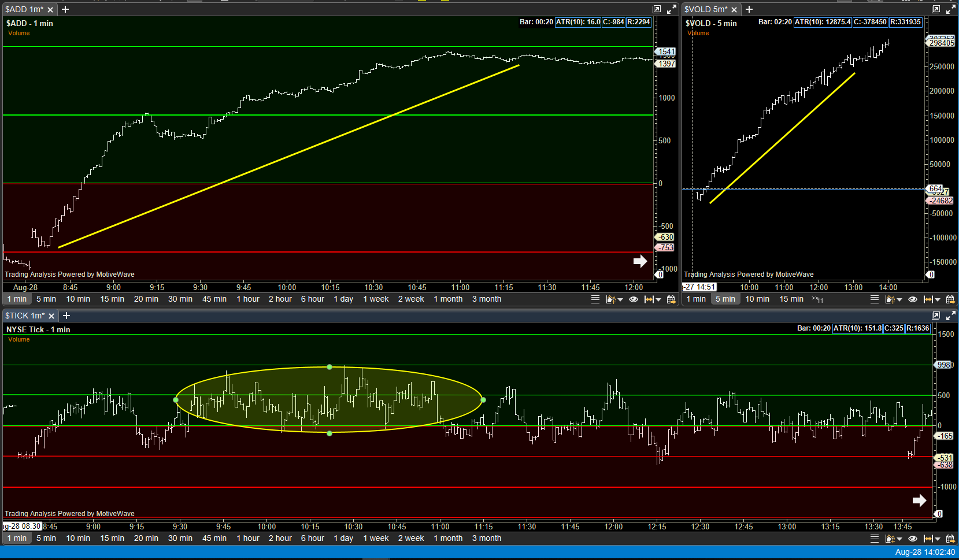Pop out the $ADD chart panel
Screen dimensions: 959x560
pos(657,9)
